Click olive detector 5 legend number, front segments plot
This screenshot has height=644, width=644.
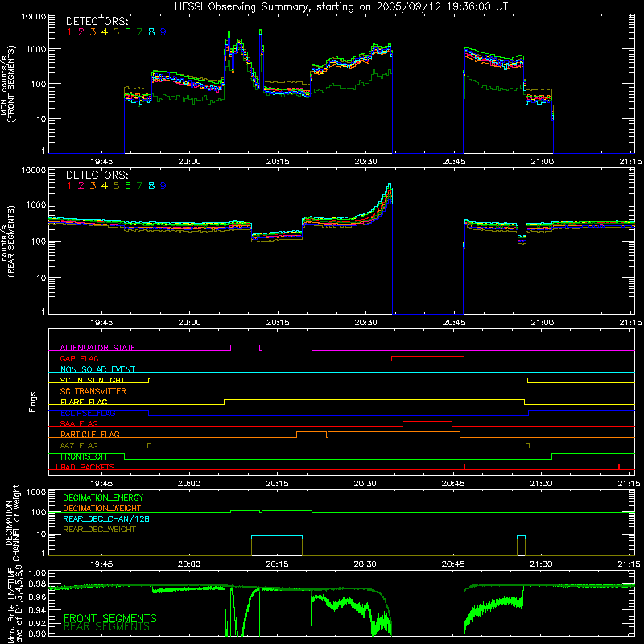pos(116,32)
